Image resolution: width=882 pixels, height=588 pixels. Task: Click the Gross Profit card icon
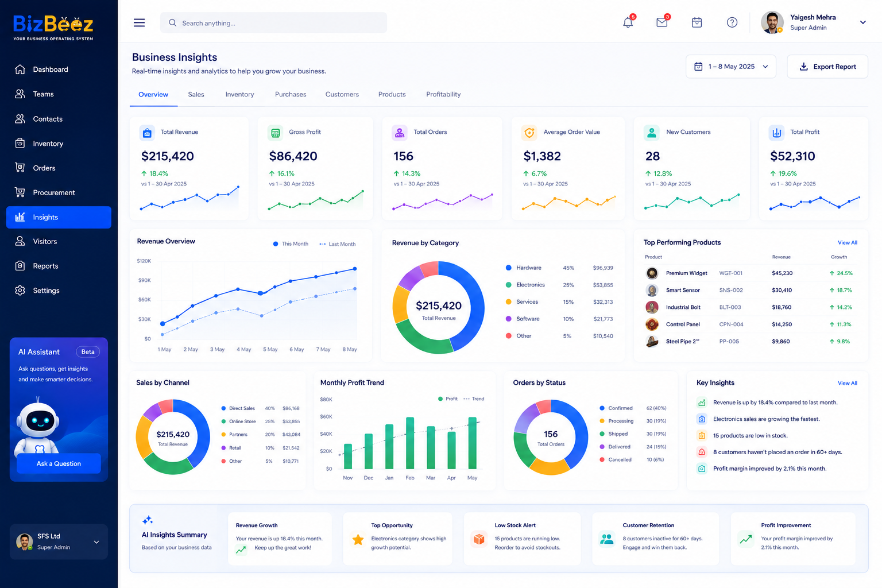(276, 133)
